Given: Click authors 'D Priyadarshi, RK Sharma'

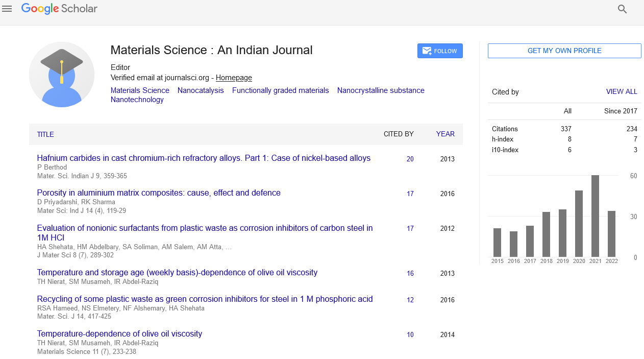Looking at the screenshot, I should pos(76,202).
